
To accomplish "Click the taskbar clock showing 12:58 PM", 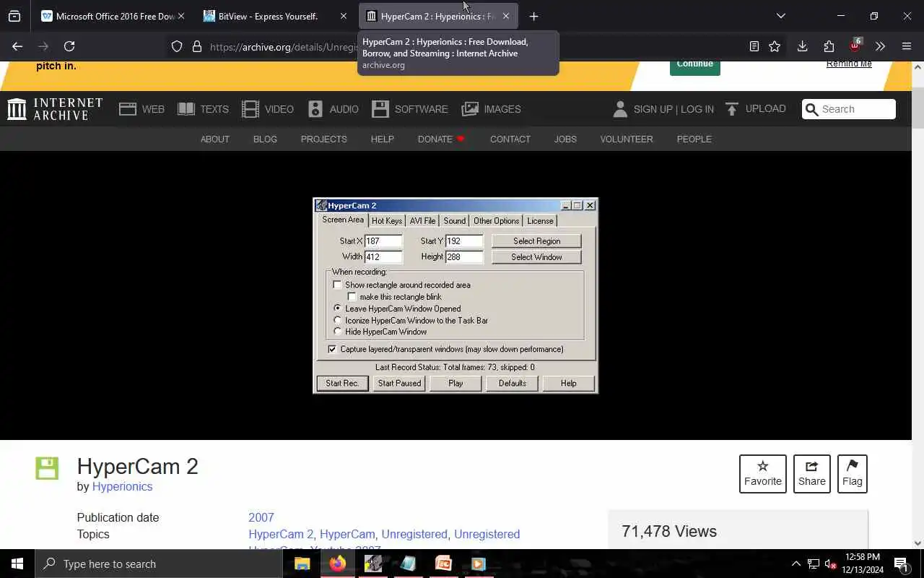I will [862, 564].
